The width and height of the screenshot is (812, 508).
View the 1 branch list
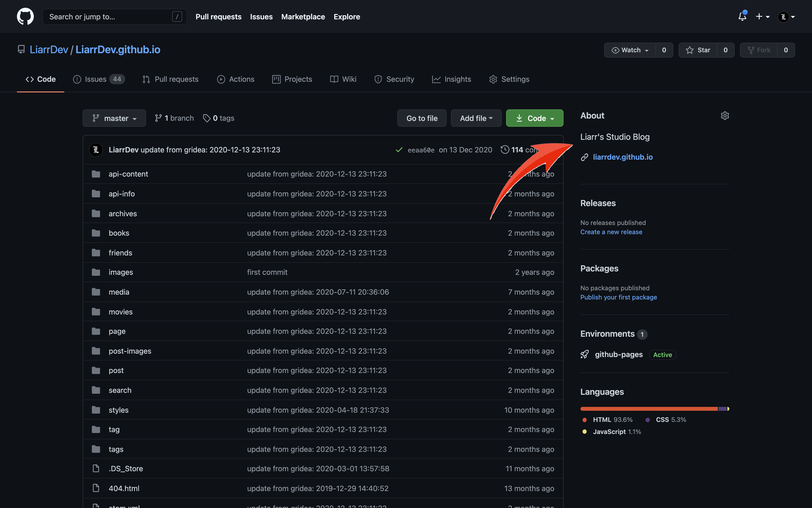(174, 118)
